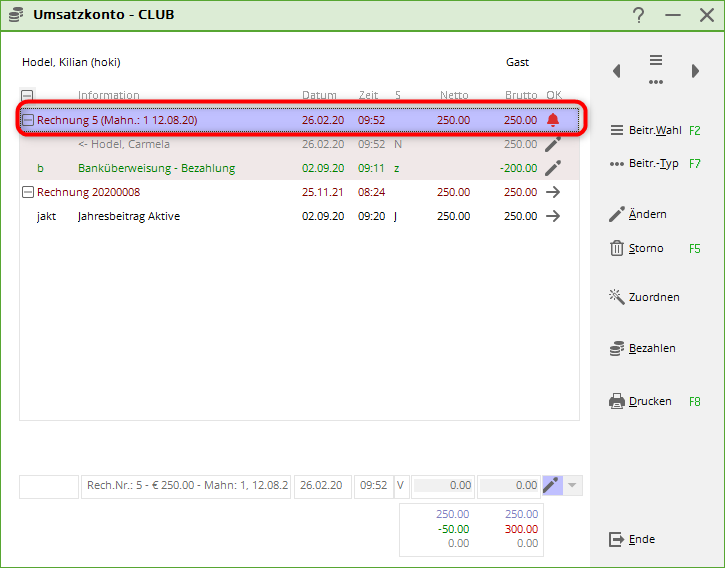Collapse the Rechnung 5 tree node
725x568 pixels.
28,120
